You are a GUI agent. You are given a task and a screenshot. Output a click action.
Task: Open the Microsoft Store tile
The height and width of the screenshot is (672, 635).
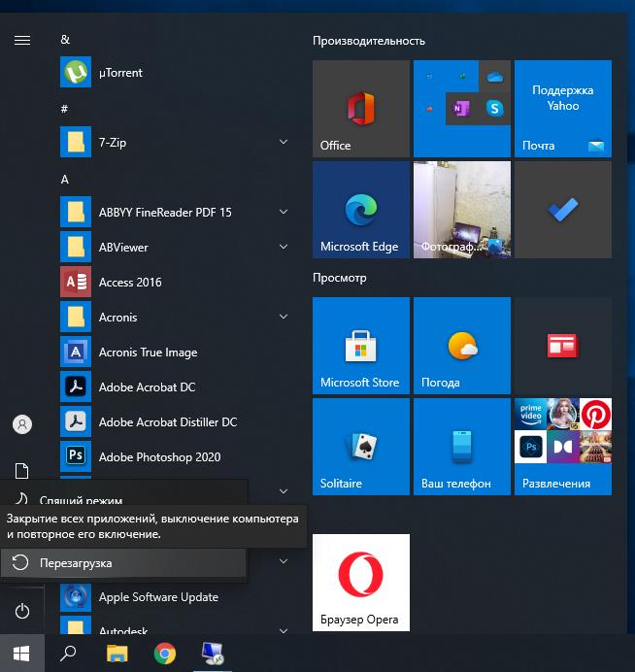click(360, 346)
